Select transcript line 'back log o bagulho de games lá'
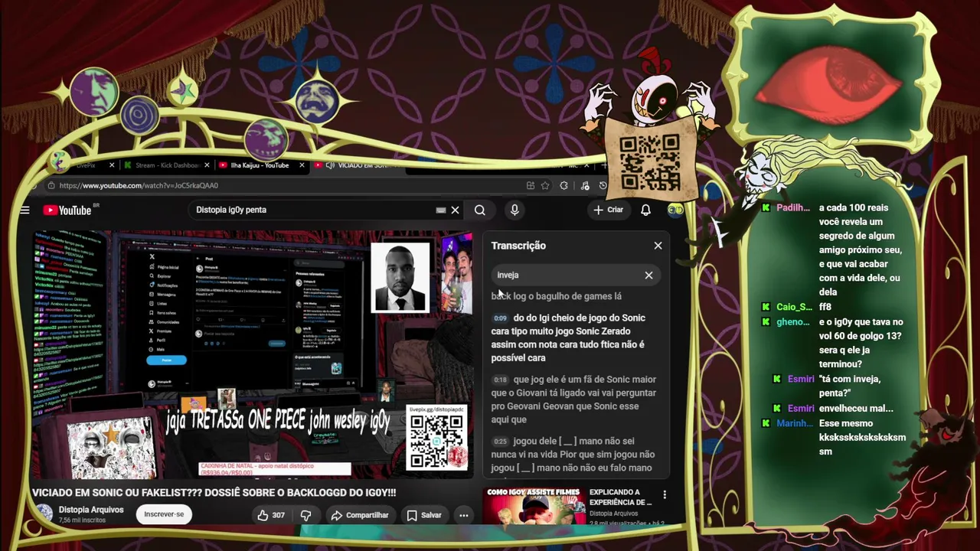The width and height of the screenshot is (980, 551). (557, 296)
